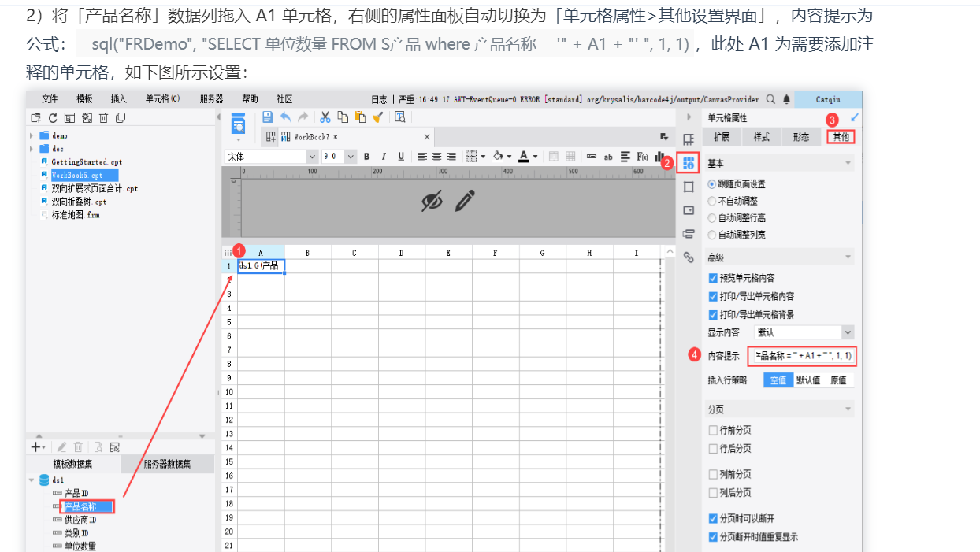
Task: Collapse the 高级 section
Action: (x=848, y=257)
